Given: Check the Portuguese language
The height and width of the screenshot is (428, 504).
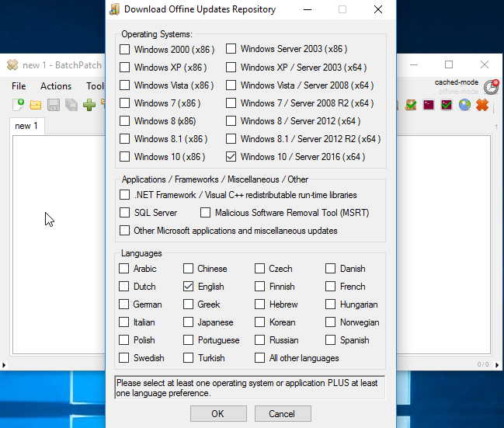Looking at the screenshot, I should coord(189,340).
